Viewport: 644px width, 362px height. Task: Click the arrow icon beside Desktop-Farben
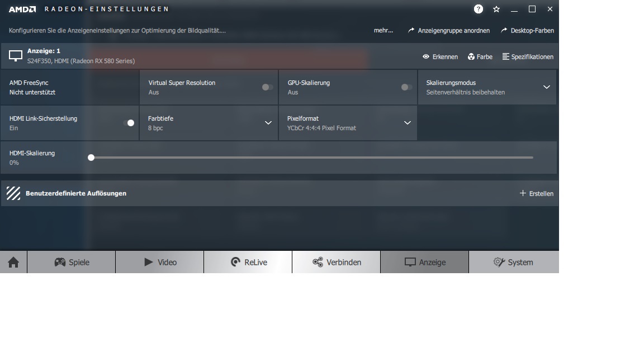504,30
